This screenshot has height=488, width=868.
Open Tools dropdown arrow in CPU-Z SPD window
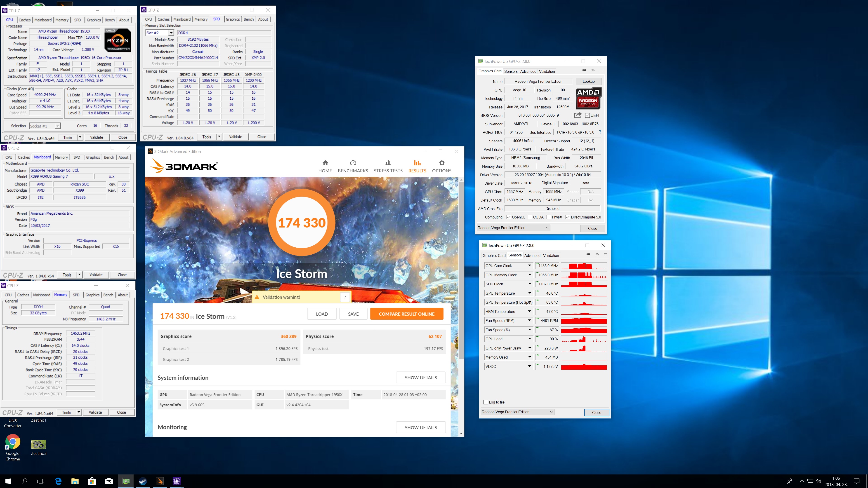click(219, 136)
